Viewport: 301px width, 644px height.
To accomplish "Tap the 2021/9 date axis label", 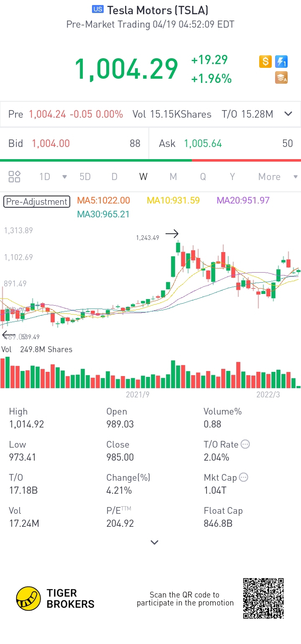I will click(138, 394).
